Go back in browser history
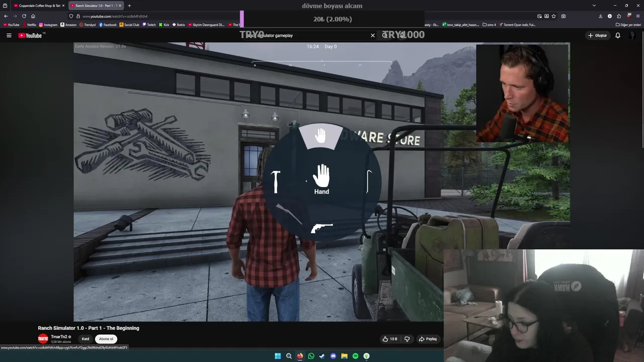This screenshot has width=644, height=362. [6, 16]
